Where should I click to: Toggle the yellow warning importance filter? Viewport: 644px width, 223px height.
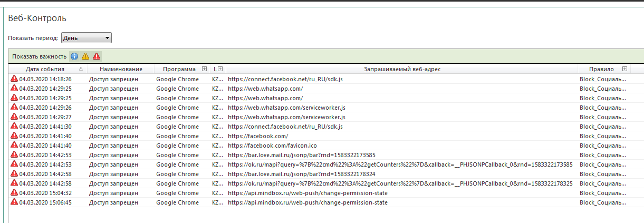click(x=85, y=56)
